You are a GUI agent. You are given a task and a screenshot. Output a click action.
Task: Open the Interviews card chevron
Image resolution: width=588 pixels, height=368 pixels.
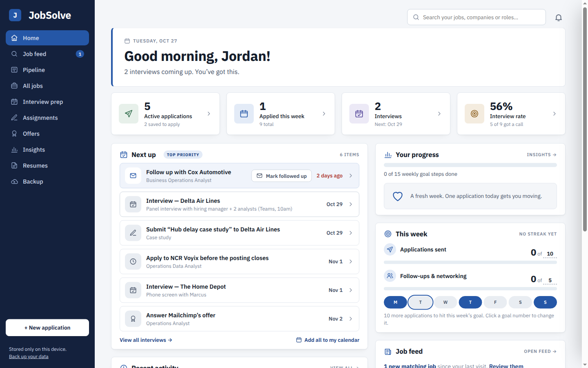tap(439, 114)
